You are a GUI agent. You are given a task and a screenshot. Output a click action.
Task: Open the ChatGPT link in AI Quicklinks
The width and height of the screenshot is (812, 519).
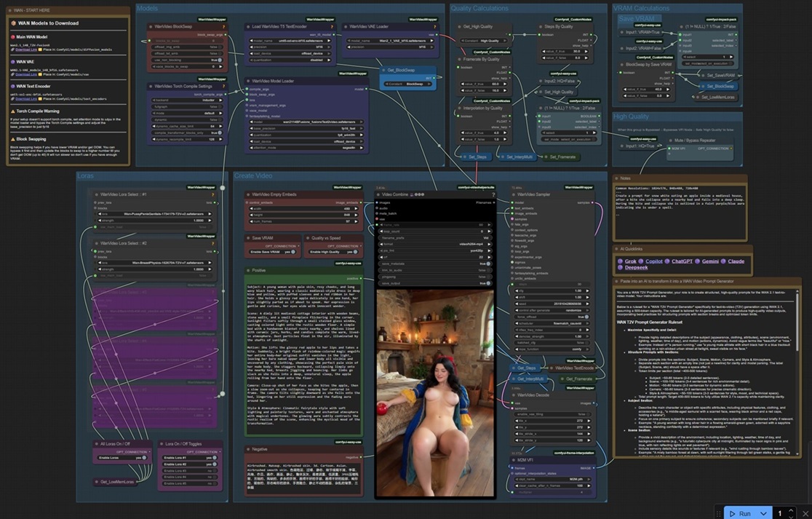[x=682, y=261]
